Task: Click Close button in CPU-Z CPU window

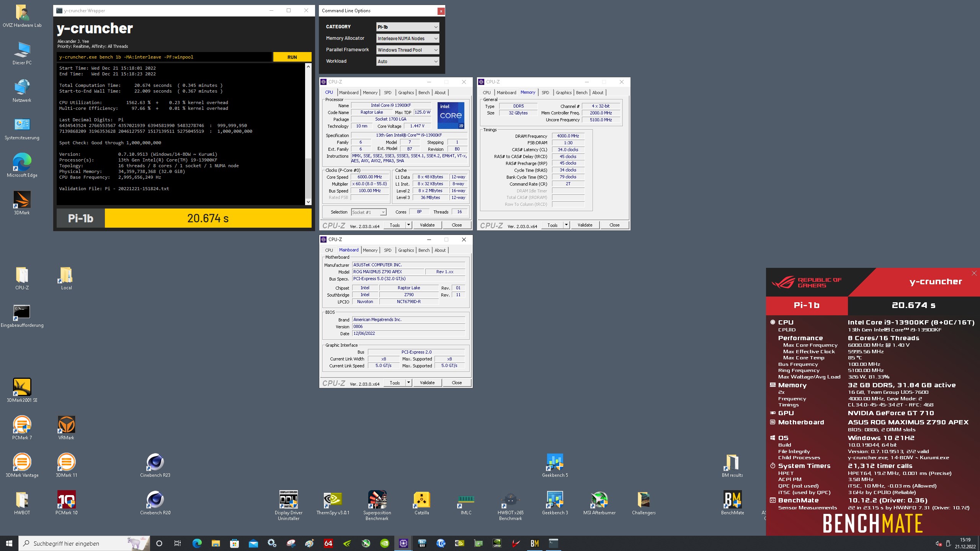Action: tap(457, 225)
